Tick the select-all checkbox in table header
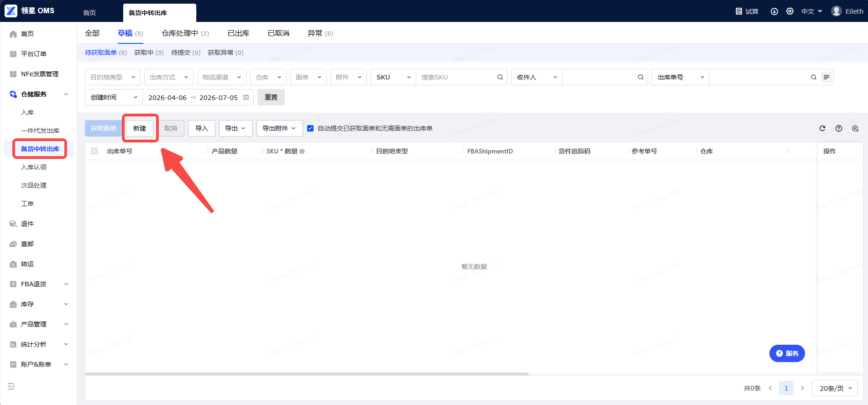Image resolution: width=868 pixels, height=405 pixels. (94, 151)
